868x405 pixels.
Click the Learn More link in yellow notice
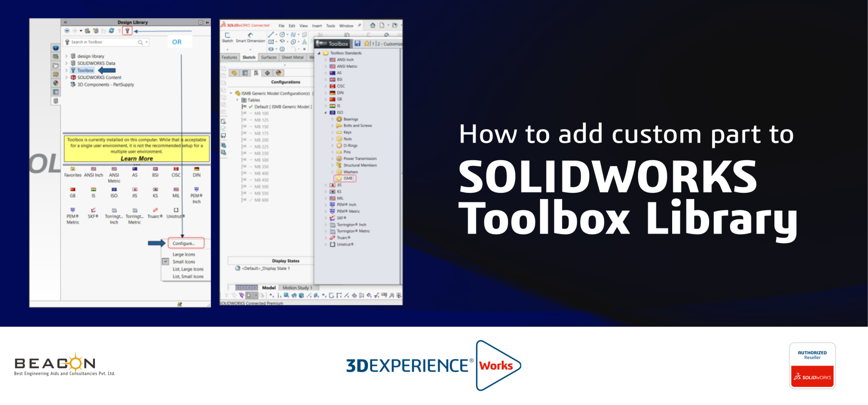[136, 158]
